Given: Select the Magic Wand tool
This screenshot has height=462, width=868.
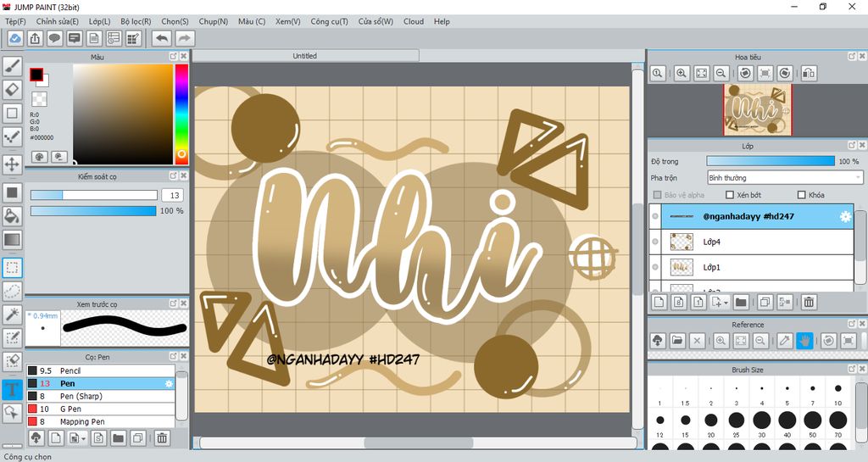Looking at the screenshot, I should click(12, 314).
